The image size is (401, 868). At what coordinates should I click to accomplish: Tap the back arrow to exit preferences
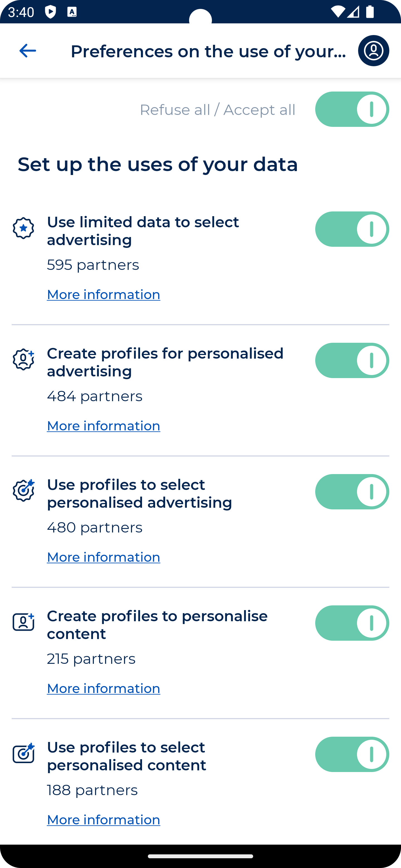tap(27, 51)
